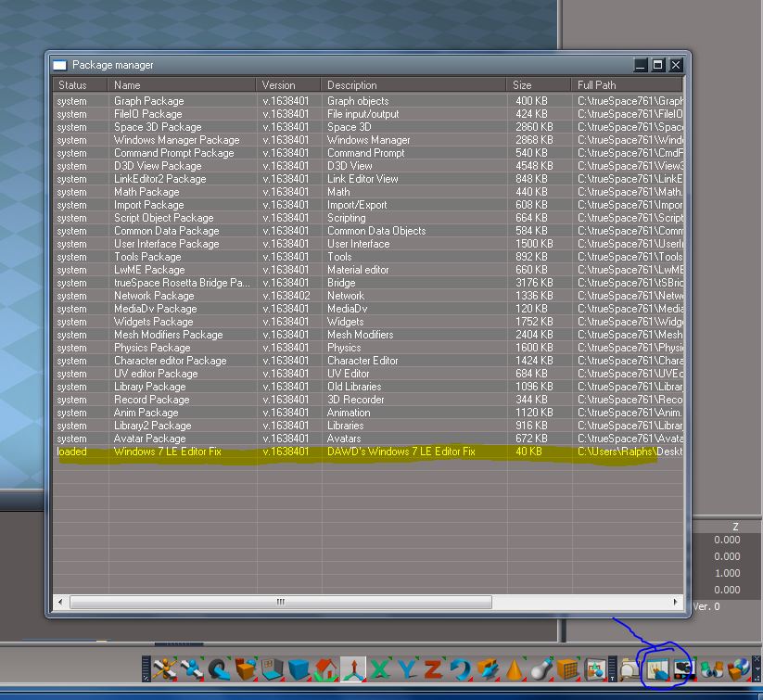Click the 3D Recorder description cell
This screenshot has height=700, width=763.
[x=356, y=400]
